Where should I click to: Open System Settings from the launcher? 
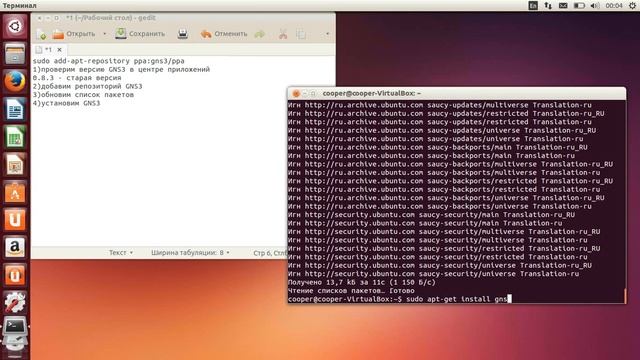(15, 302)
